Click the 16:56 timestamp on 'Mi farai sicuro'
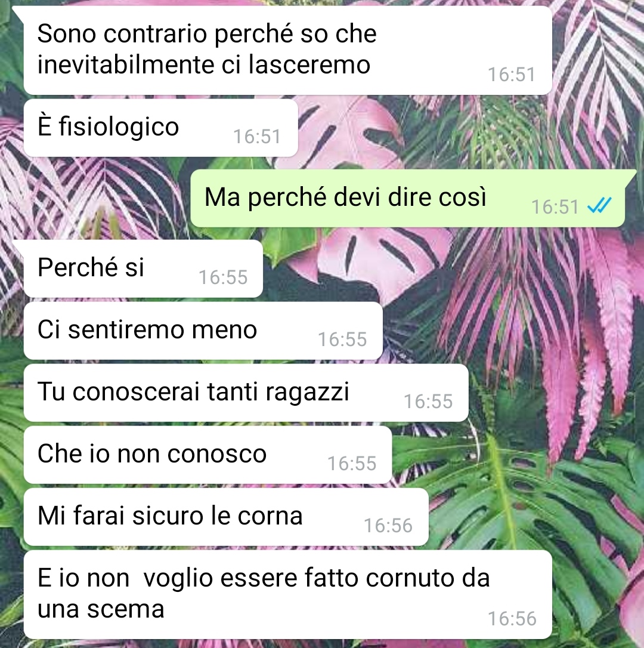This screenshot has width=644, height=648. pyautogui.click(x=388, y=526)
